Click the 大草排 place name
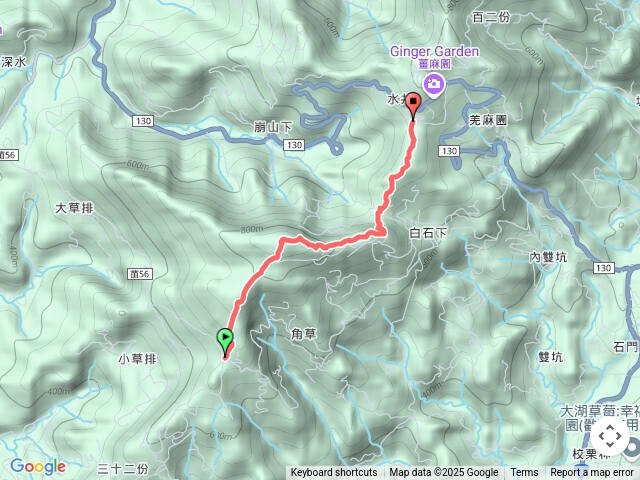Screen dimensions: 640x480 pos(74,208)
